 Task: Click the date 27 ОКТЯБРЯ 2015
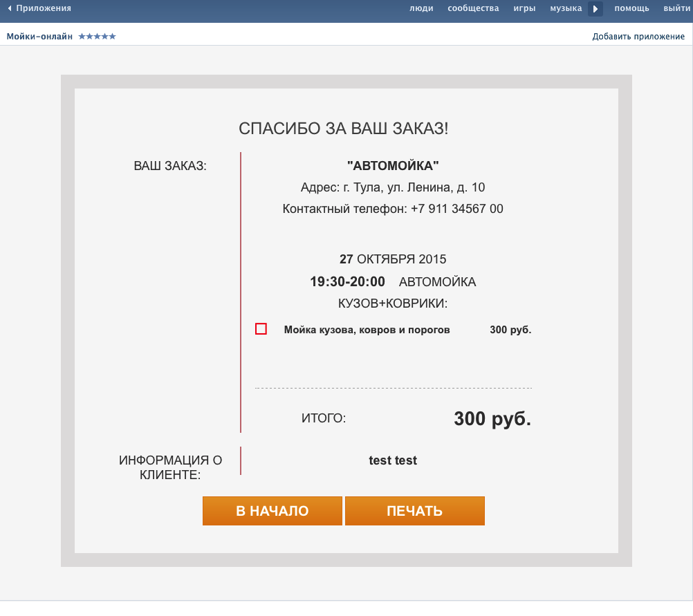393,259
